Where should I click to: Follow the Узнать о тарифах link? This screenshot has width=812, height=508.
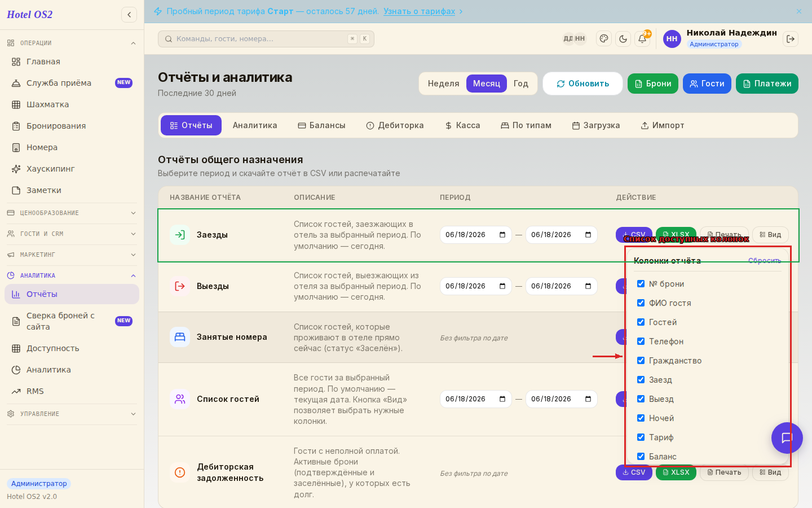419,11
